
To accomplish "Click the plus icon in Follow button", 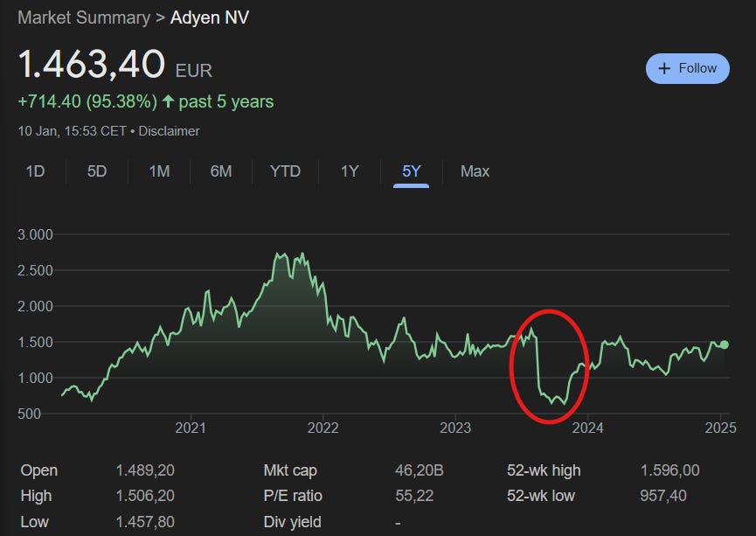I will pos(664,68).
